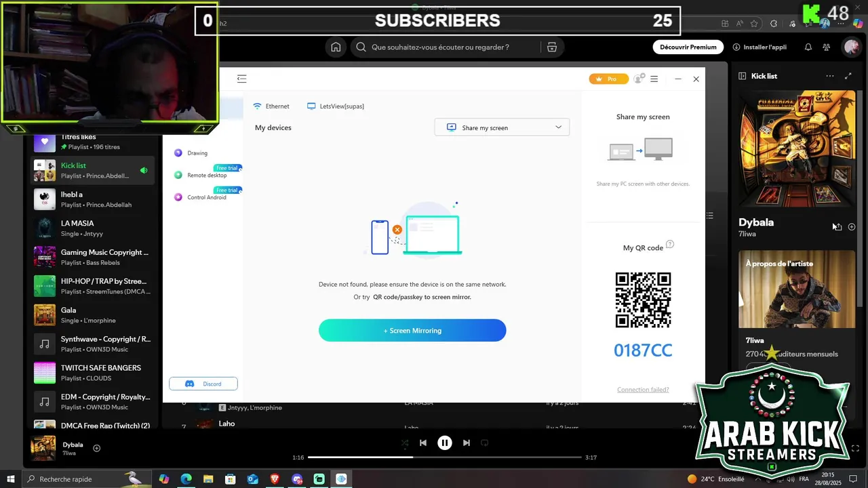Open fullscreen view in Spotify player
Viewport: 868px width, 488px height.
[855, 448]
